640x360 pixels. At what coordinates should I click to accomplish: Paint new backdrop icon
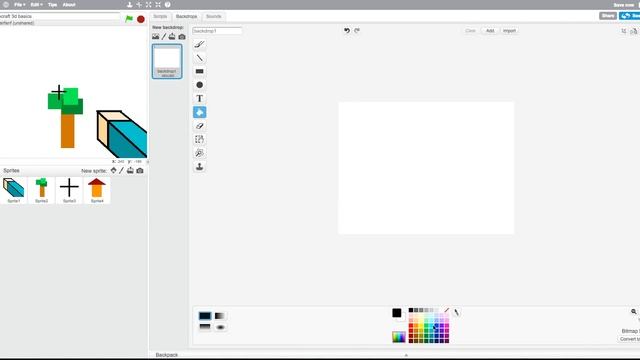tap(164, 36)
